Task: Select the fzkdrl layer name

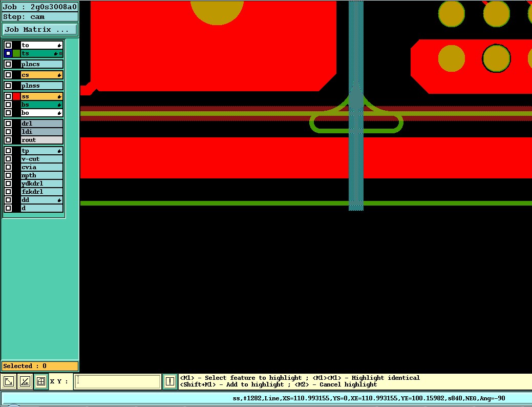Action: coord(42,192)
